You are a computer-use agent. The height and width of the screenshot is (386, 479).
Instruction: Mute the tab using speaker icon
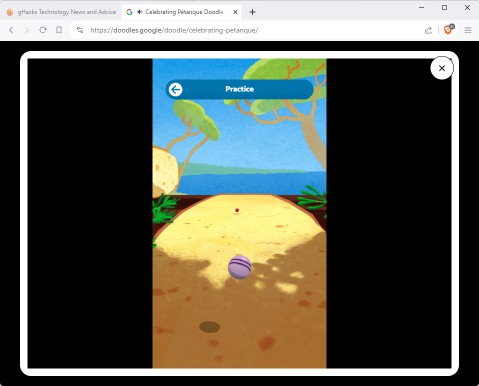[139, 12]
